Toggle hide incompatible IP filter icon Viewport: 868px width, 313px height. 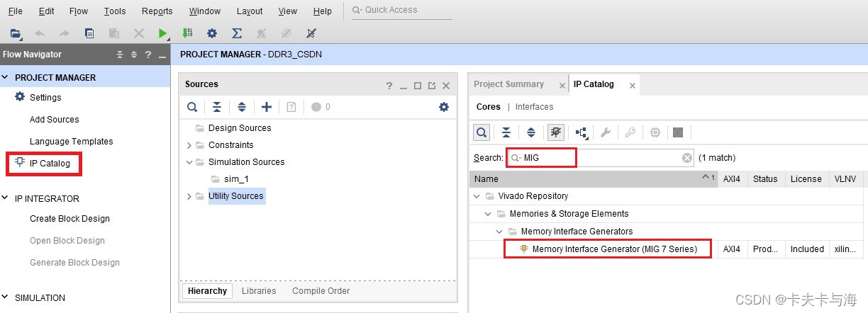(x=555, y=132)
